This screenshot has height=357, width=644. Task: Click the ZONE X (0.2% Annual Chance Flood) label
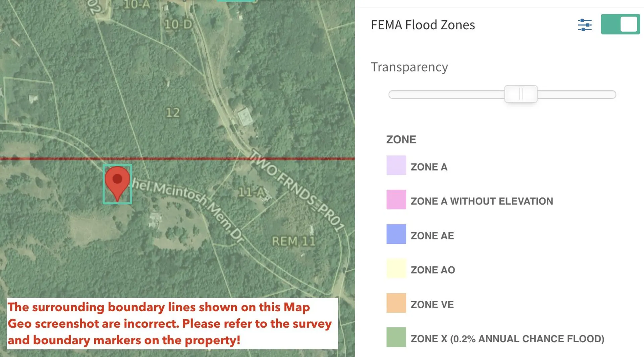[x=507, y=339]
